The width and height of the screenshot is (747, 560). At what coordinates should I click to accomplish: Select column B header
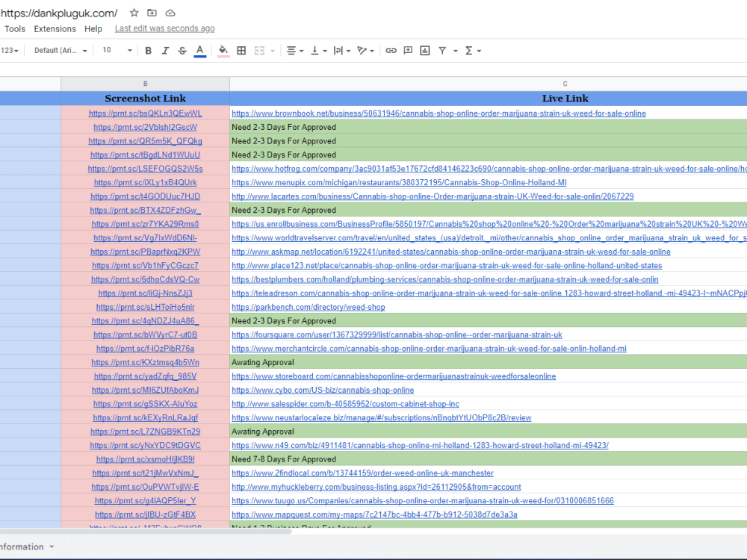(146, 84)
